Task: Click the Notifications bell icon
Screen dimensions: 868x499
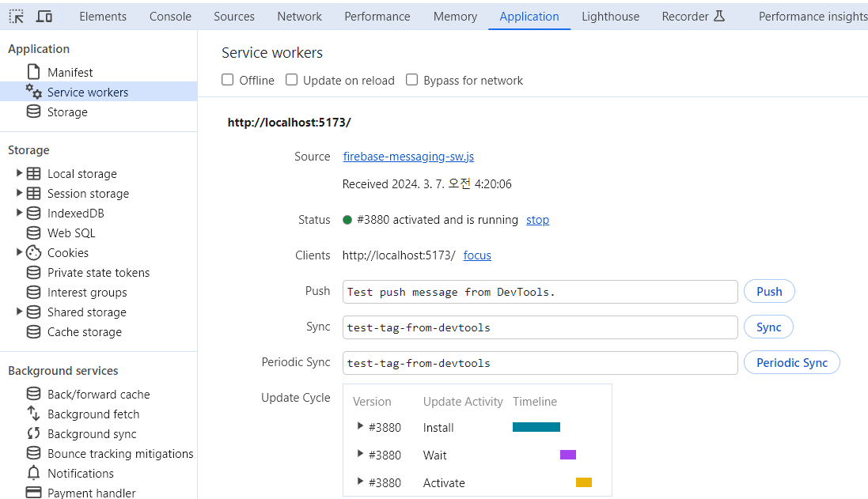Action: [x=33, y=474]
